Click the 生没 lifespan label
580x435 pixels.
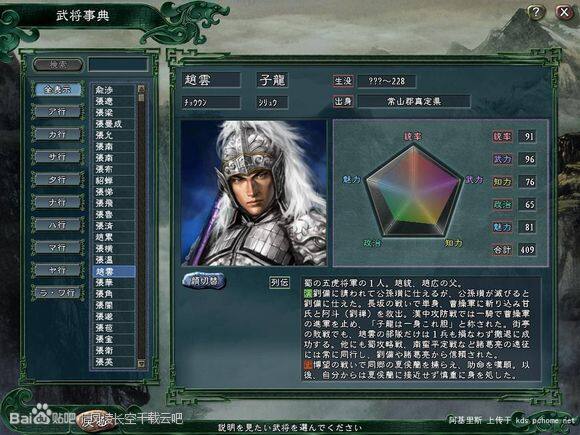(x=343, y=81)
